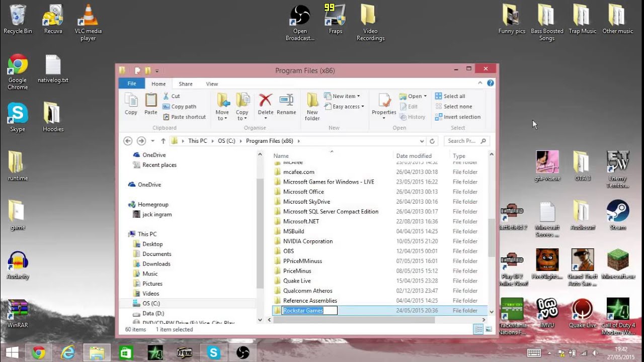This screenshot has width=644, height=362.
Task: Click OS (C:) in the address breadcrumb
Action: click(x=226, y=141)
